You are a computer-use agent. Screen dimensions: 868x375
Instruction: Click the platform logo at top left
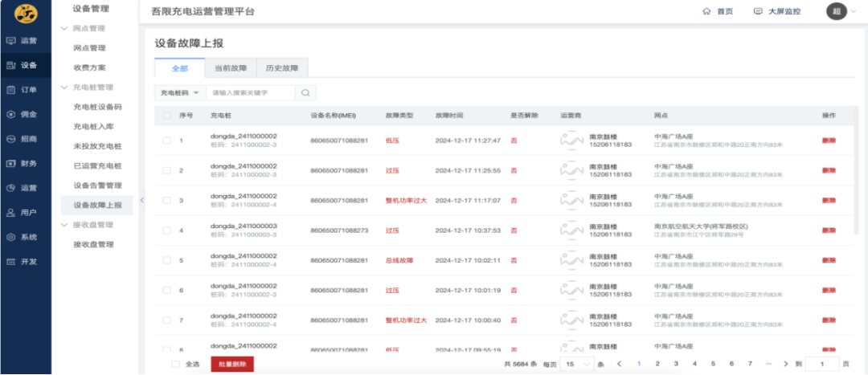click(26, 12)
